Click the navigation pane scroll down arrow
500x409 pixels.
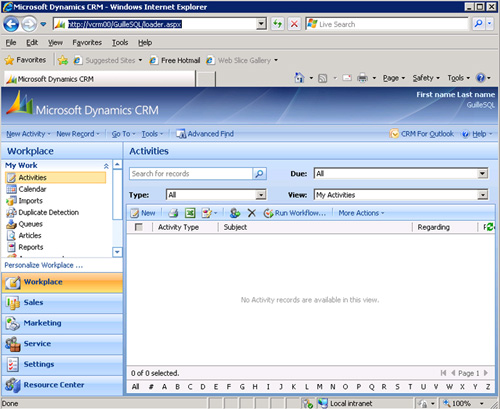117,252
